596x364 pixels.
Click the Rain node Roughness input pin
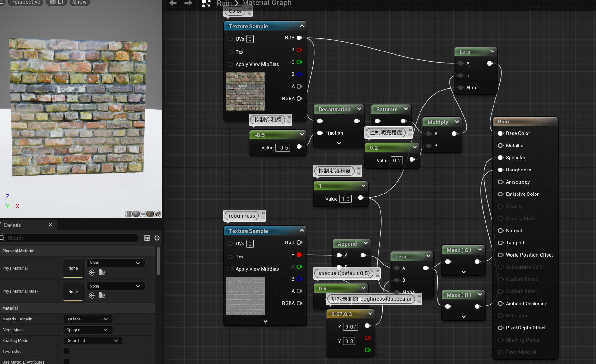pos(501,170)
